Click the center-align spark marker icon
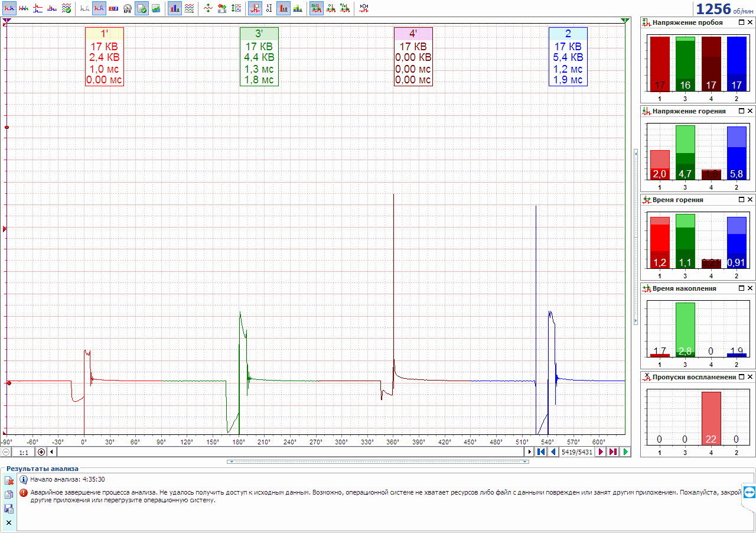This screenshot has width=756, height=533. 364,8
